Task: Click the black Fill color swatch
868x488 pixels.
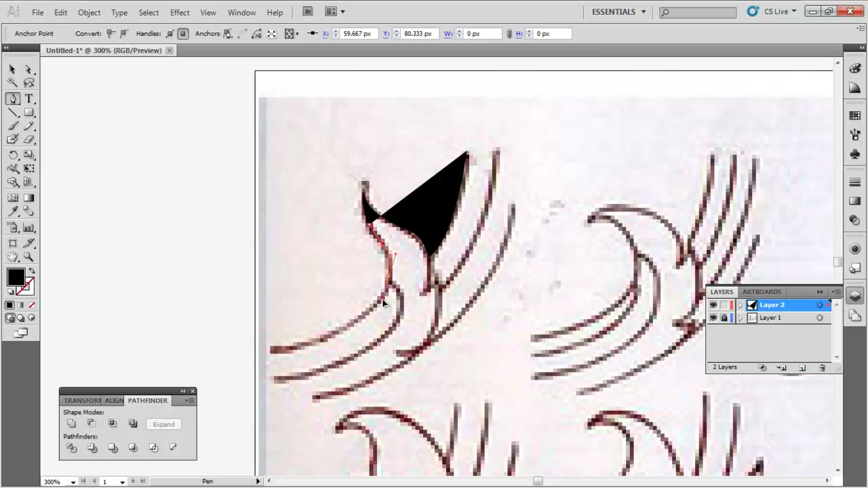Action: point(15,277)
